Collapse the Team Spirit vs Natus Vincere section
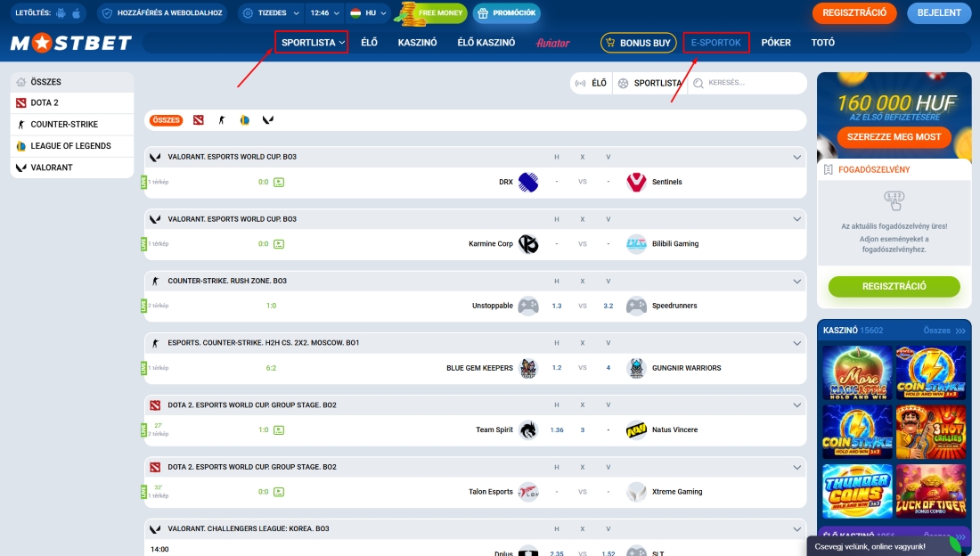The width and height of the screenshot is (980, 556). coord(796,405)
